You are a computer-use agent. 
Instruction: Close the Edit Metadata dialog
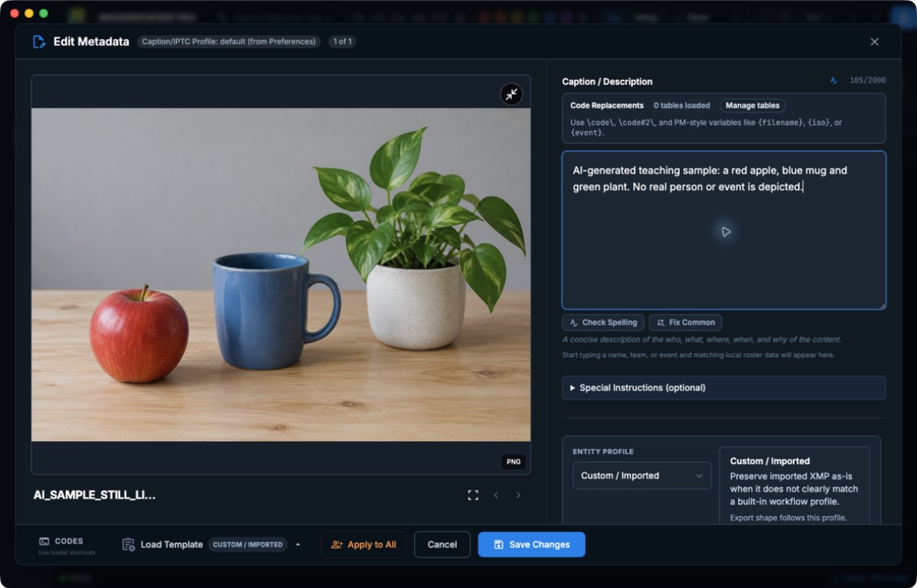[874, 41]
